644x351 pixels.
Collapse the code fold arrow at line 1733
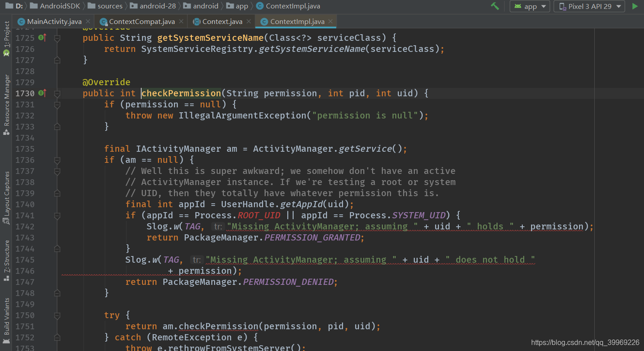tap(56, 126)
